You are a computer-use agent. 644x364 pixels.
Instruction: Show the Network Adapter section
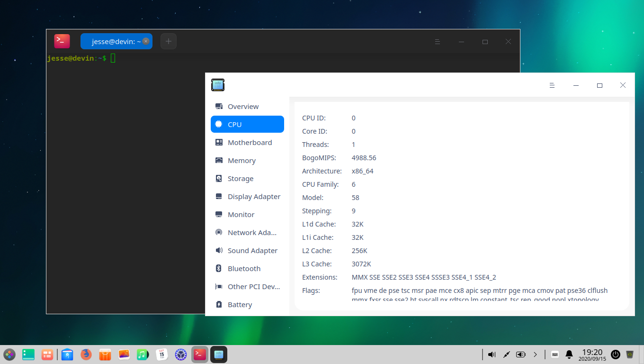[x=247, y=232]
